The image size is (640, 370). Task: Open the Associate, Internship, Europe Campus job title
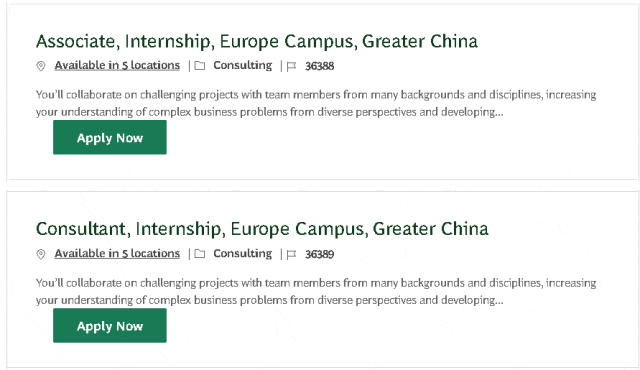tap(257, 42)
